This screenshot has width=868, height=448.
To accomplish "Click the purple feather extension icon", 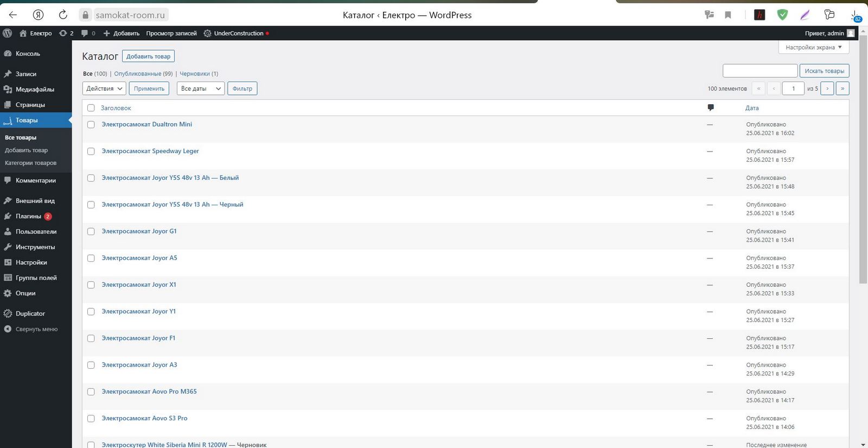I will click(x=805, y=15).
